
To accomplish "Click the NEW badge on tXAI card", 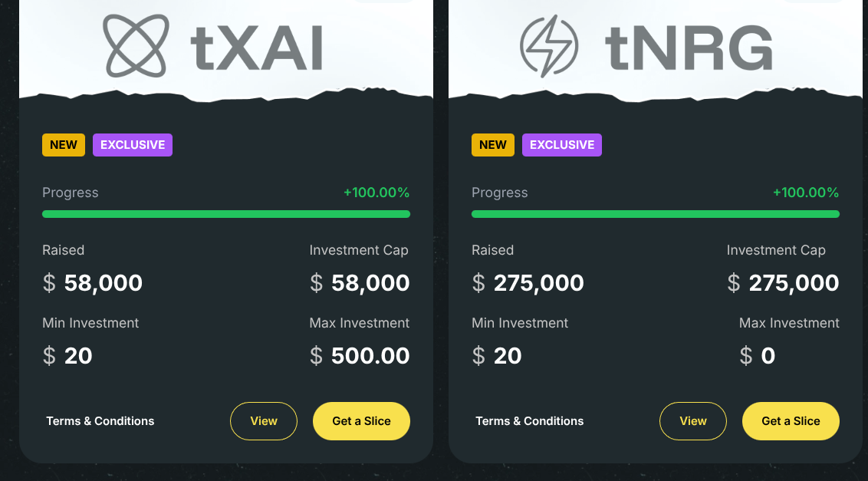I will (x=64, y=145).
